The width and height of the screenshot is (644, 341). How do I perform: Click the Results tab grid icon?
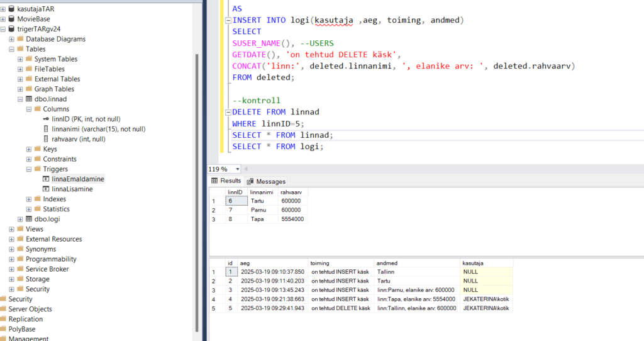pyautogui.click(x=214, y=181)
